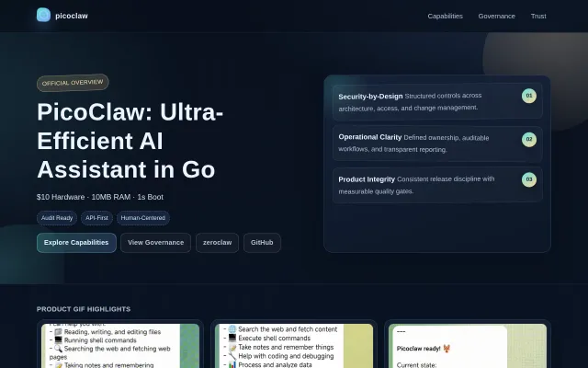Click the picoclaw brand name

tap(72, 16)
